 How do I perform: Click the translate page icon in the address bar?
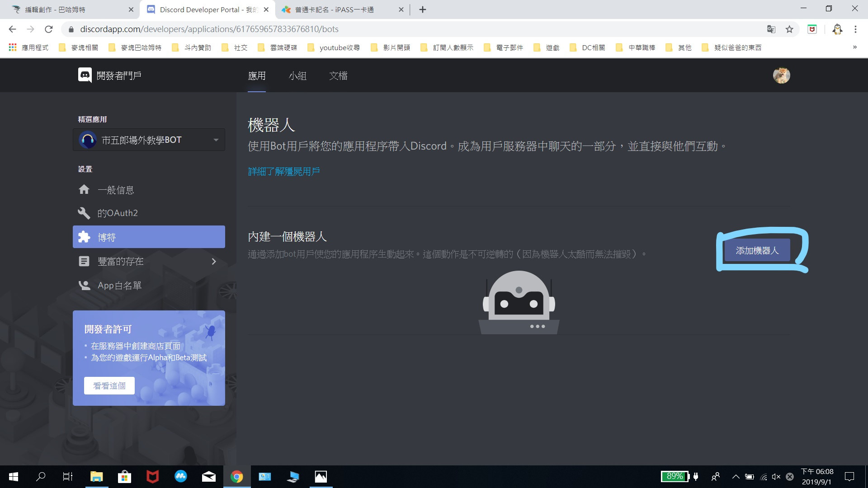[x=771, y=29]
